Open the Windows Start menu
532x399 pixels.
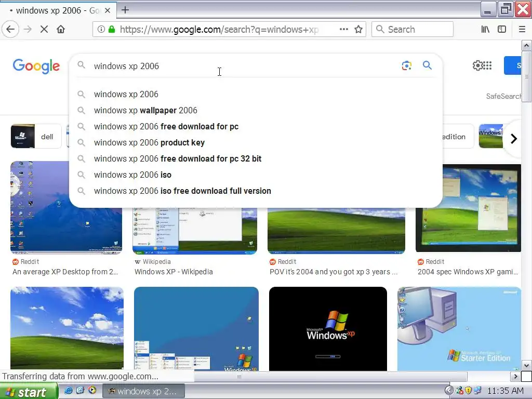pyautogui.click(x=29, y=392)
